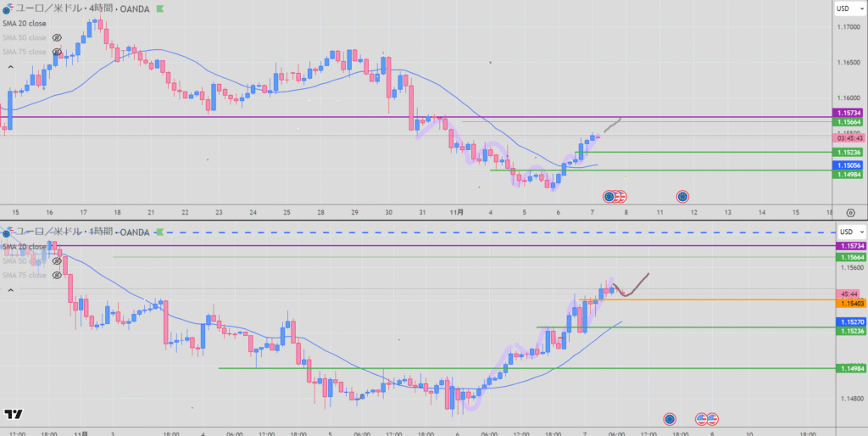Screen dimensions: 868x436
Task: Click the purple 1.15734 price label on top chart
Action: pyautogui.click(x=849, y=113)
